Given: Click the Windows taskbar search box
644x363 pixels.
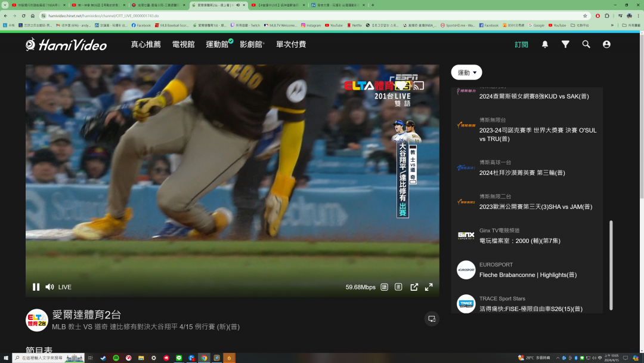Looking at the screenshot, I should [48, 358].
